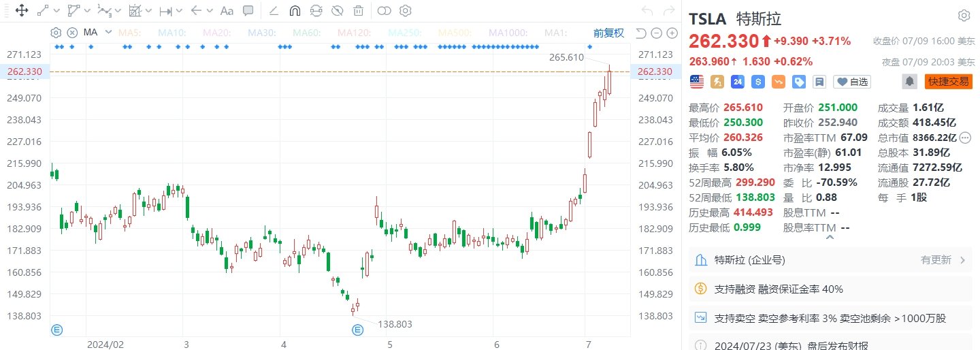This screenshot has width=980, height=350.
Task: Click the 市盈率TTM value 67.09
Action: click(854, 138)
